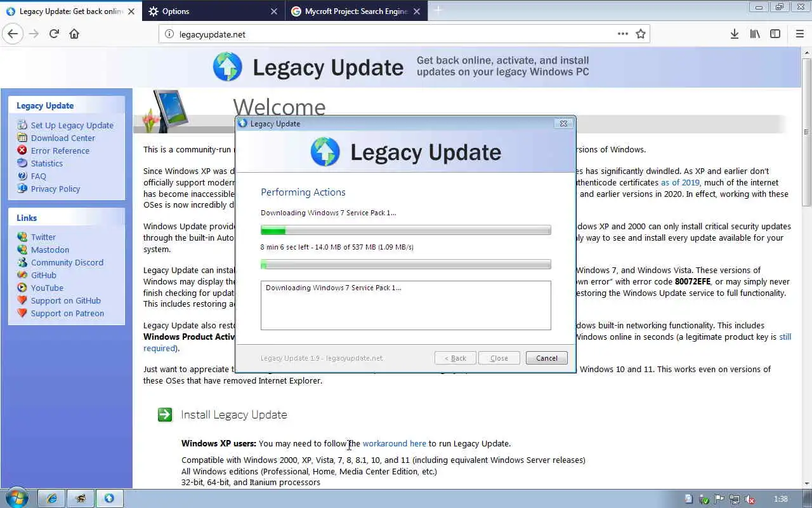The width and height of the screenshot is (812, 508).
Task: Read the Privacy Policy
Action: (56, 189)
